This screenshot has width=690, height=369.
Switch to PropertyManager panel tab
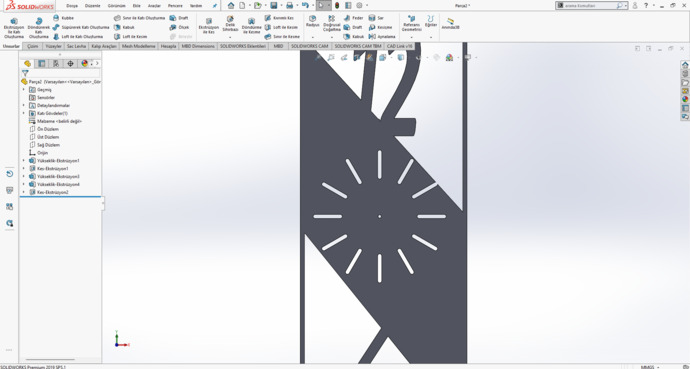point(42,64)
